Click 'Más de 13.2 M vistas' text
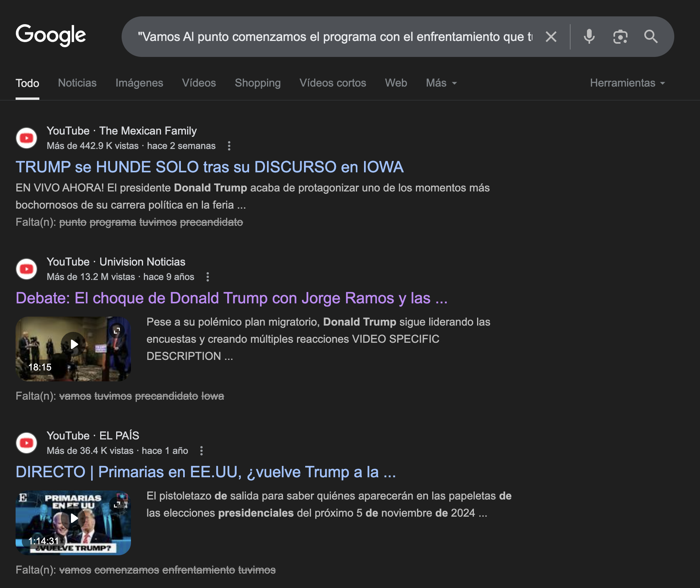The height and width of the screenshot is (588, 700). (x=91, y=277)
